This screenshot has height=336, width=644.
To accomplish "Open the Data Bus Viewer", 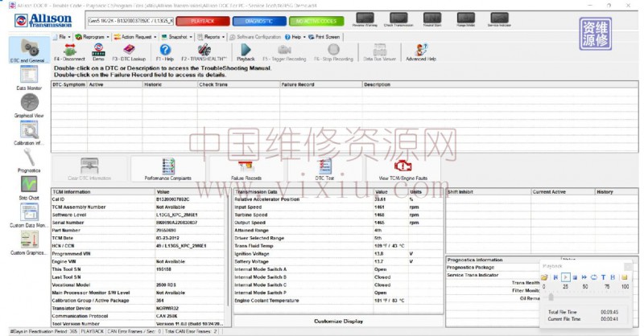I will coord(379,52).
